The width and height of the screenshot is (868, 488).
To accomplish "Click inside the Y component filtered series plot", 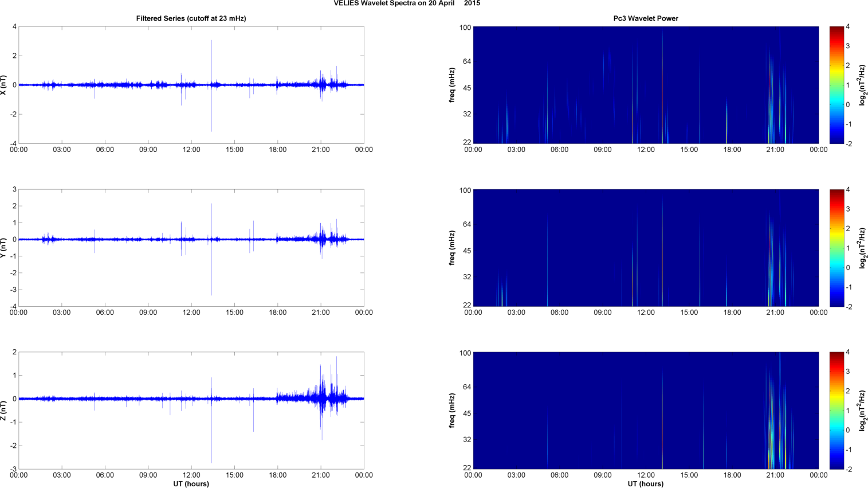I will pyautogui.click(x=191, y=248).
